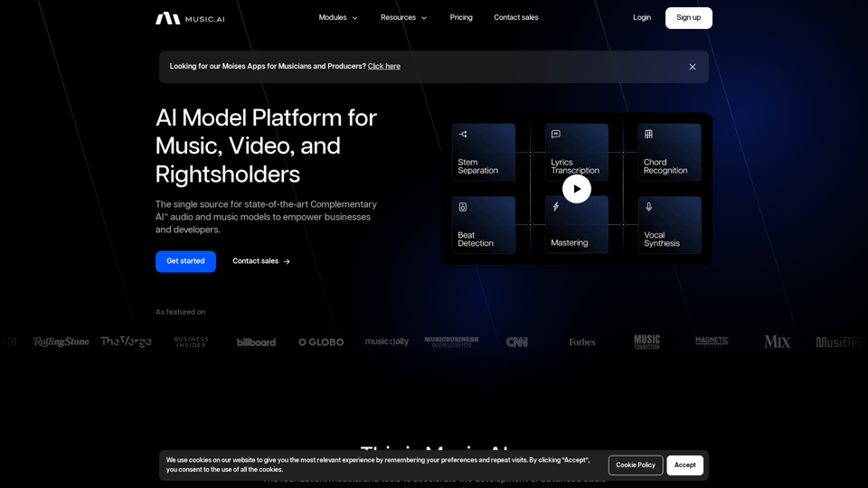Click the main headline about AI Model Platform
The image size is (868, 488).
pos(266,146)
